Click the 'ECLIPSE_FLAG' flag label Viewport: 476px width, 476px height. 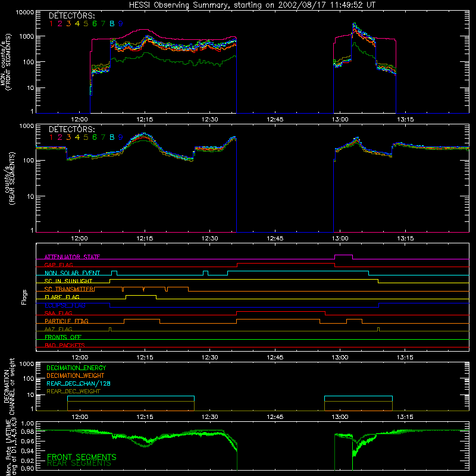[x=65, y=305]
